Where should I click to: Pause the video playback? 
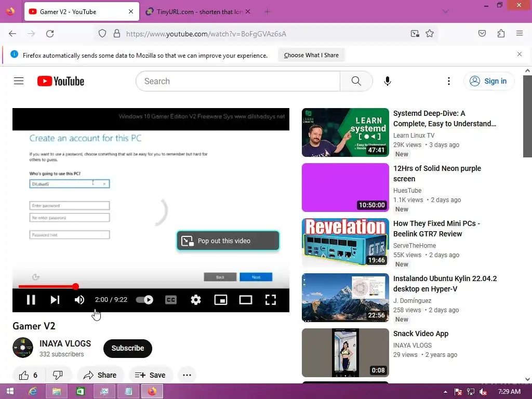click(31, 300)
